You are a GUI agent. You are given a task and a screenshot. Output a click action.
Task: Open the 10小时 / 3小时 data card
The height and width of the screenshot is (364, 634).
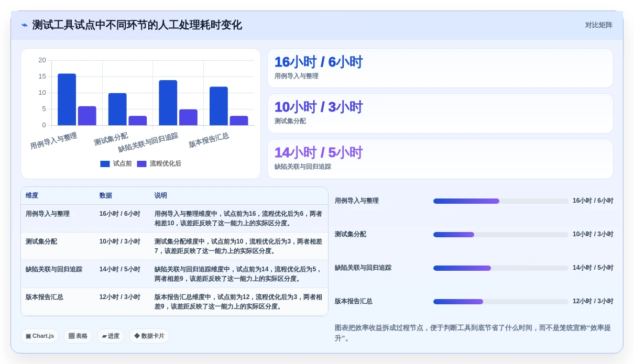click(440, 113)
